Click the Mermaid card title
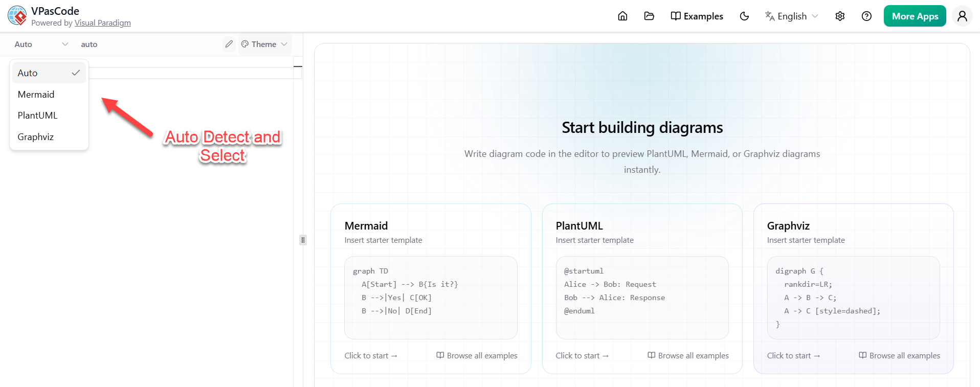The width and height of the screenshot is (980, 387). pos(366,226)
